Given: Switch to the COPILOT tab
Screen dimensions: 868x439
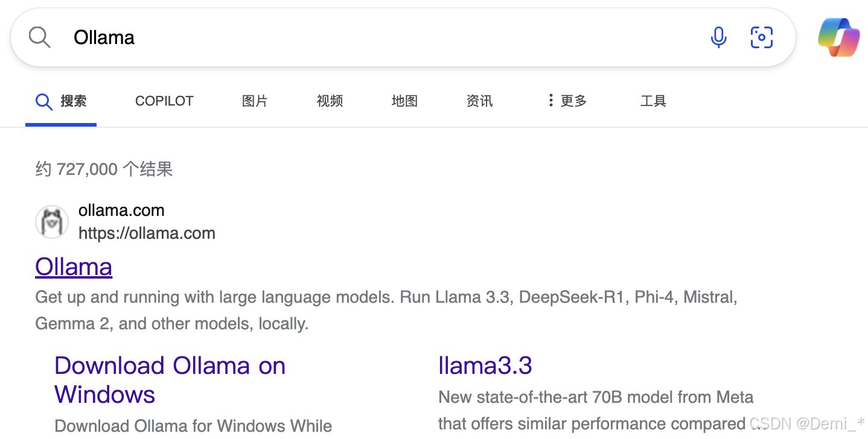Looking at the screenshot, I should click(164, 101).
